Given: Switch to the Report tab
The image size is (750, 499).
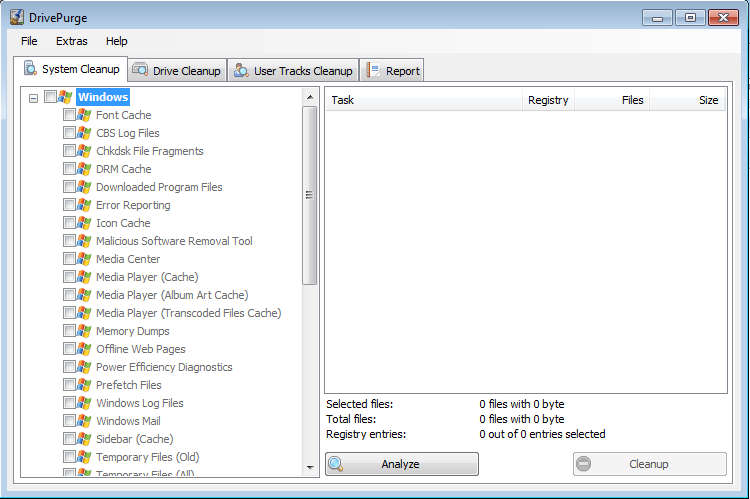Looking at the screenshot, I should pos(392,71).
